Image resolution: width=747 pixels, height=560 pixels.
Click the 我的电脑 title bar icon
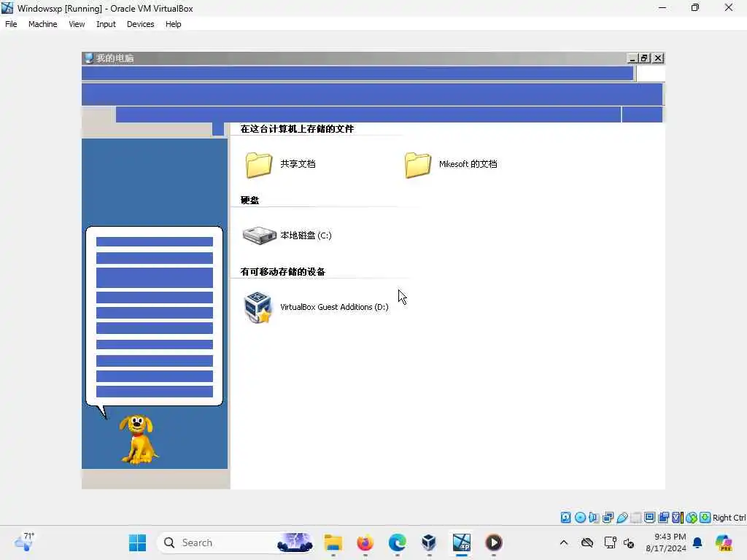(x=88, y=58)
